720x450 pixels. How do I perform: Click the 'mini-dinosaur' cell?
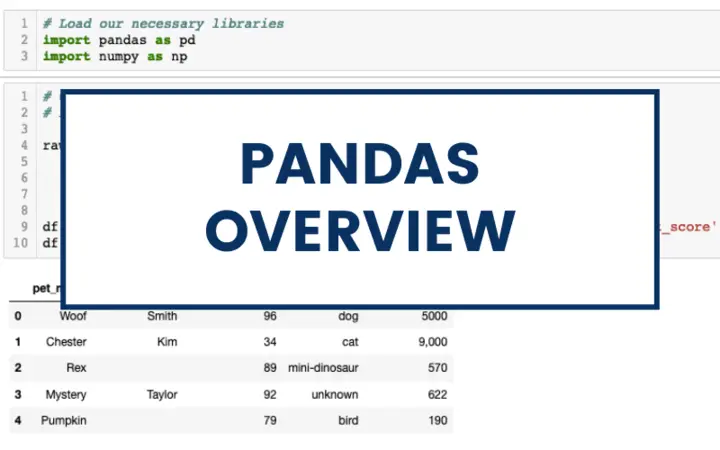[x=323, y=367]
